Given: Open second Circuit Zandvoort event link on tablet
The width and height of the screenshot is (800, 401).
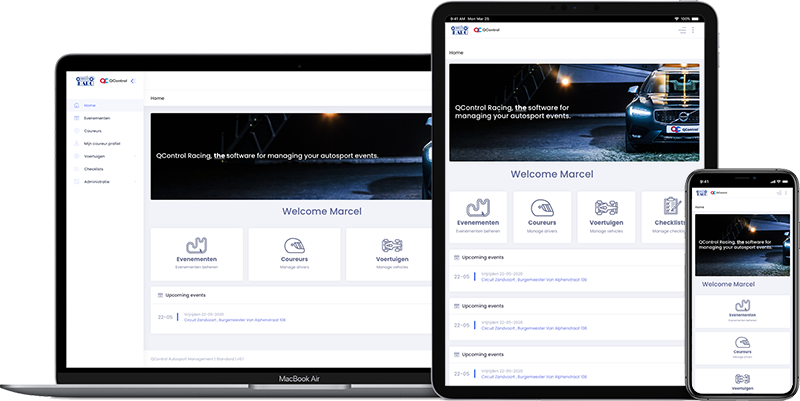Looking at the screenshot, I should [x=534, y=329].
